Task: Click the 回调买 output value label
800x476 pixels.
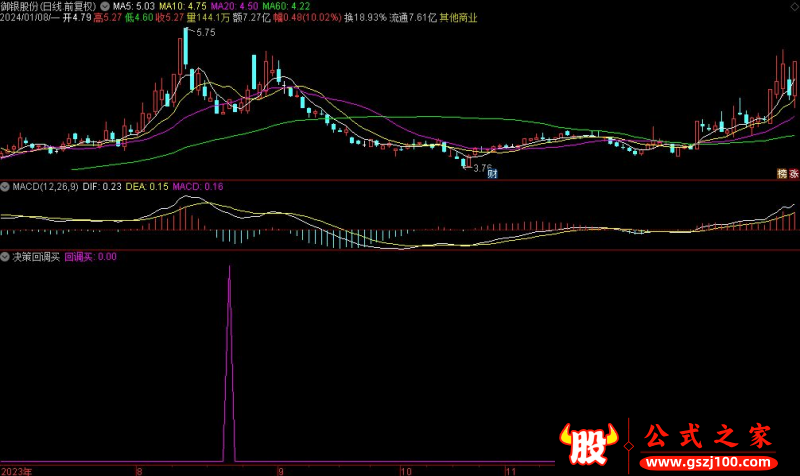Action: 90,257
